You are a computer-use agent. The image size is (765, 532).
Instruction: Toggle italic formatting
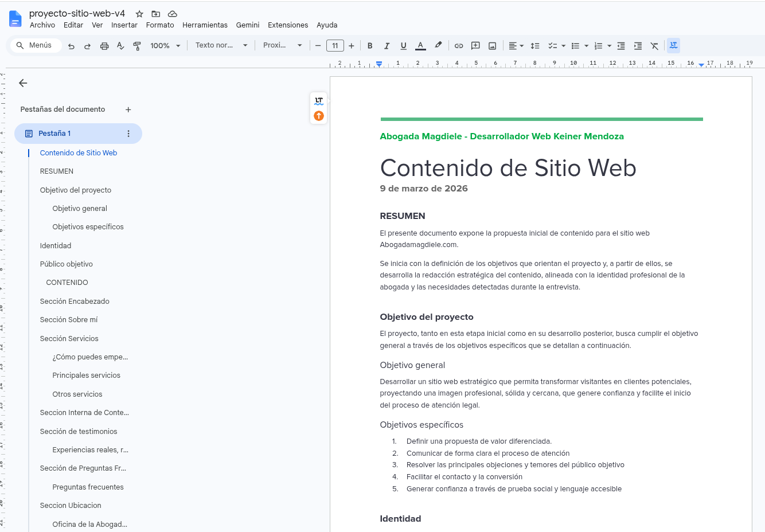(387, 46)
